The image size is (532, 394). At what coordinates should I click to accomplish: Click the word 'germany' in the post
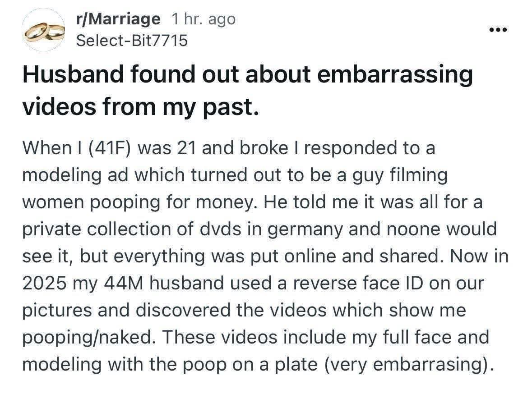click(x=305, y=229)
